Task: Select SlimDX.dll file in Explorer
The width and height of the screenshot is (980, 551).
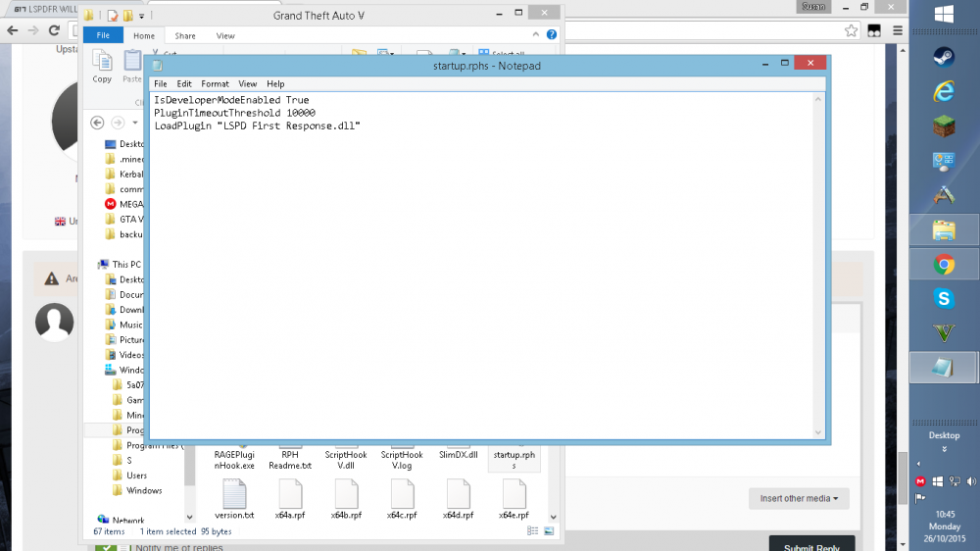Action: click(x=458, y=455)
